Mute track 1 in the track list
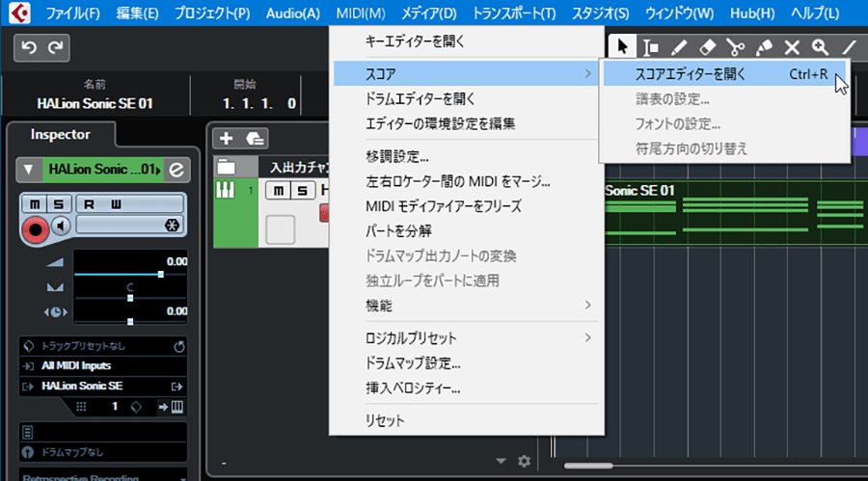Viewport: 868px width, 481px height. coord(278,191)
